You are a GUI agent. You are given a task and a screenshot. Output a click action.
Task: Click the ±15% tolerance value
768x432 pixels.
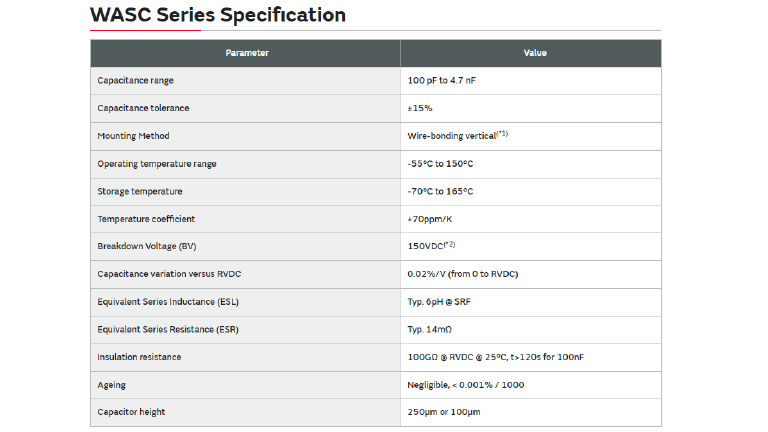coord(420,108)
